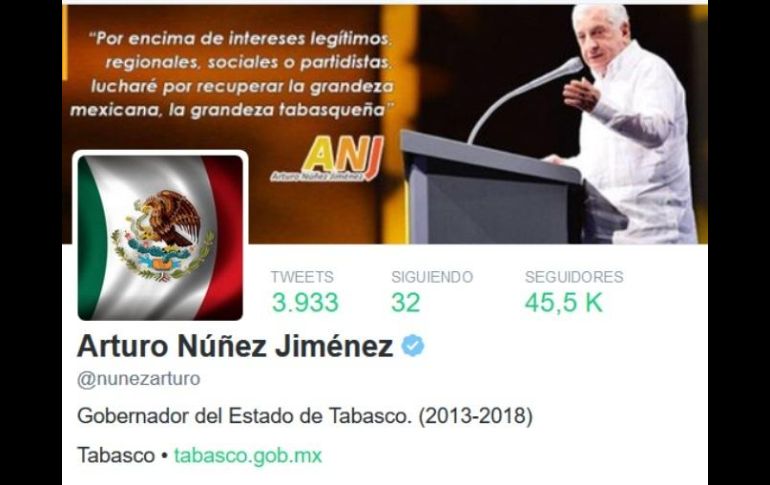Select the SEGUIDORES count tab

tap(574, 291)
